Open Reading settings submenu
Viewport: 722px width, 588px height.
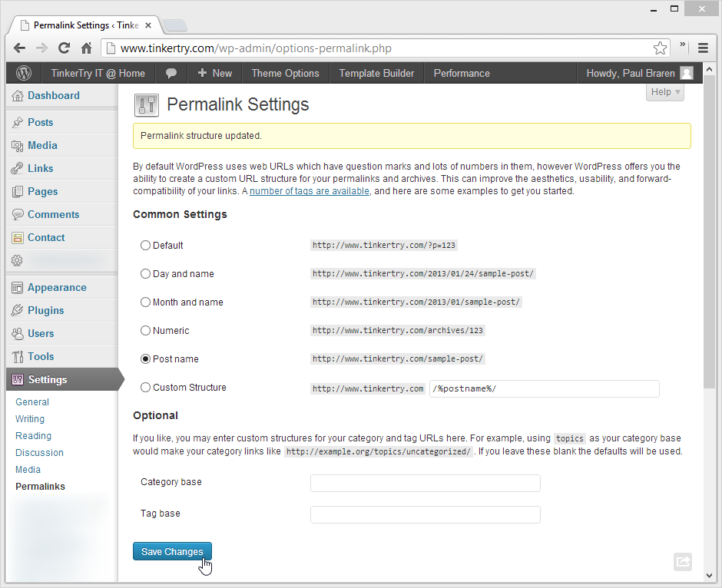click(x=33, y=436)
